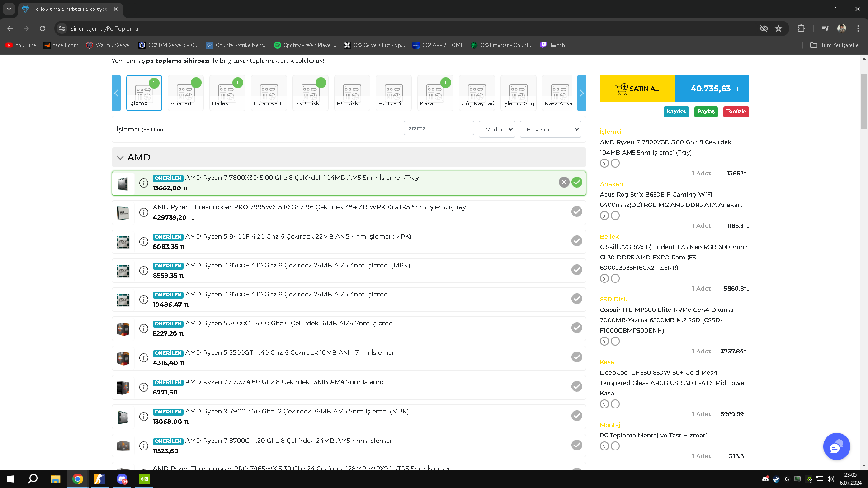Screen dimensions: 868x488
Task: Click the SATIN AL buy button
Action: click(x=637, y=89)
